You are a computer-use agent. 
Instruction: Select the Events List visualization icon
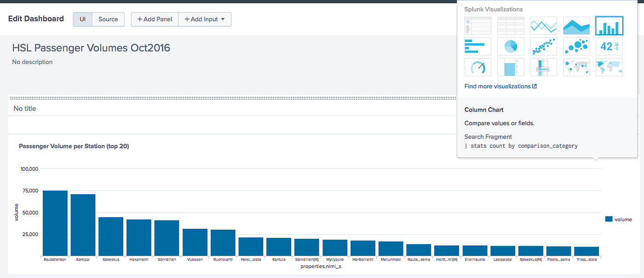click(477, 26)
